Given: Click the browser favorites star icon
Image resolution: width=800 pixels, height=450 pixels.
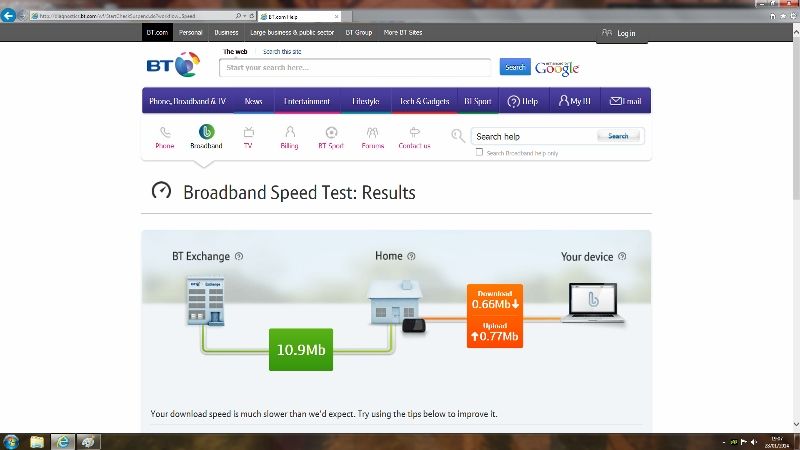Looking at the screenshot, I should click(x=783, y=16).
